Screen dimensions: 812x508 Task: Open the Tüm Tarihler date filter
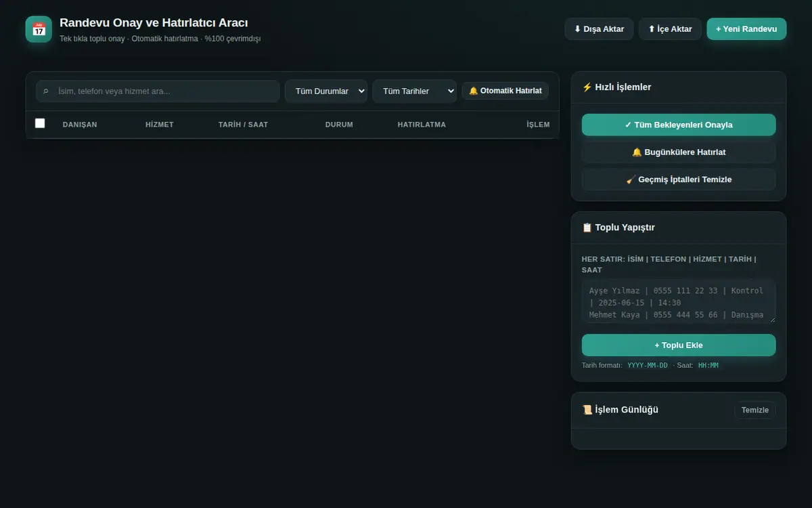click(414, 91)
